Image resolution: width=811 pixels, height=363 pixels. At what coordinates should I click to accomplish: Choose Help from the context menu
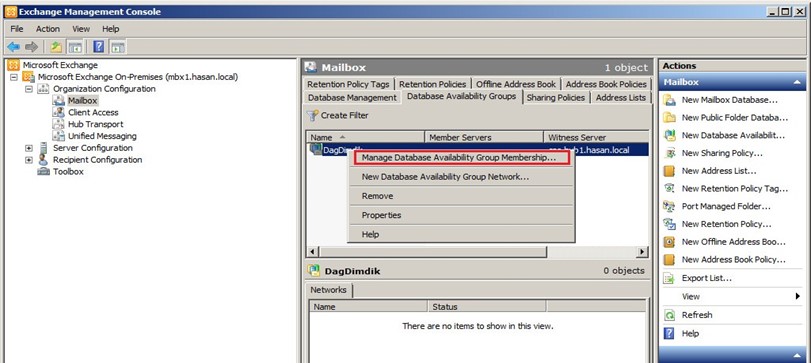(x=461, y=234)
